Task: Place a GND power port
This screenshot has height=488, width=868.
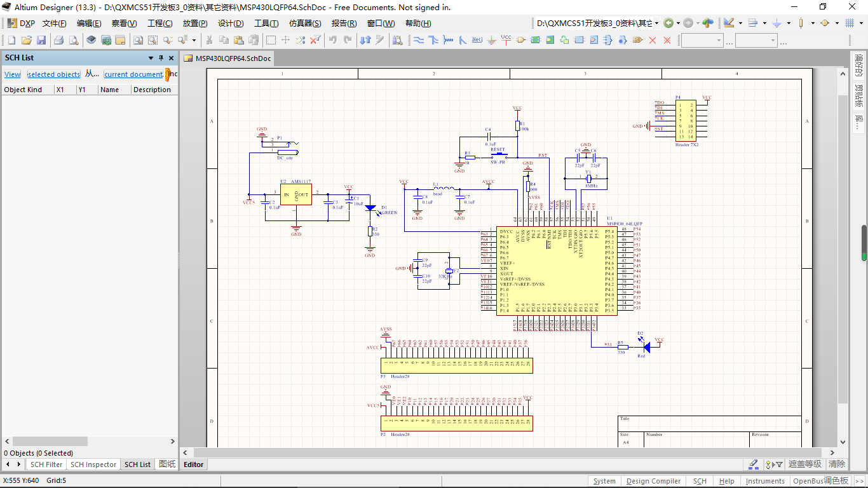Action: 491,40
